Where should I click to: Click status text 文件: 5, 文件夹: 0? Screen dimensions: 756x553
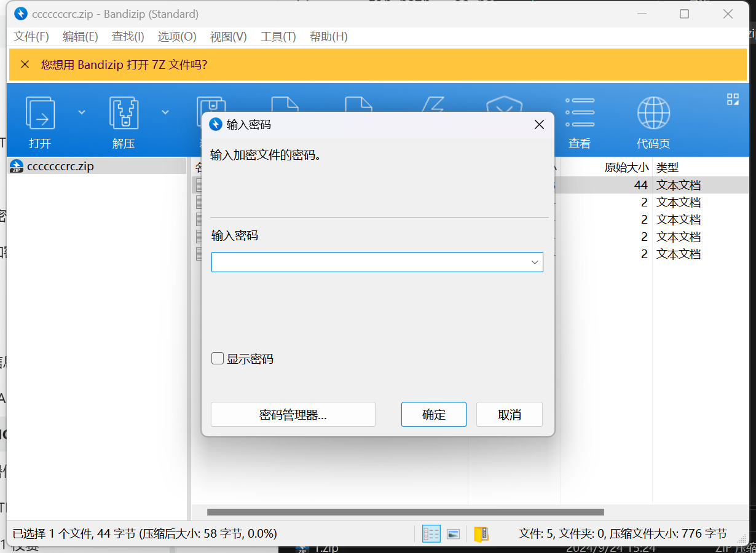click(x=562, y=534)
